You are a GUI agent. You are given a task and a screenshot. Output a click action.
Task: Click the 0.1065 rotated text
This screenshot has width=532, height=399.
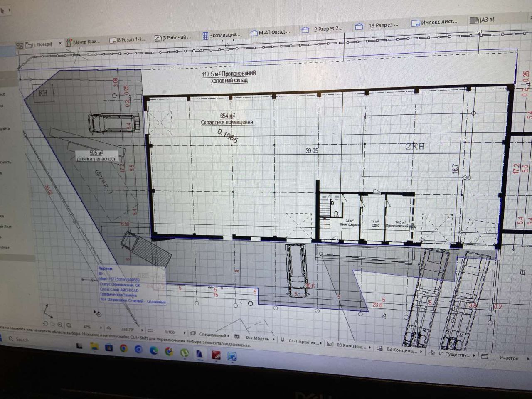(x=228, y=136)
